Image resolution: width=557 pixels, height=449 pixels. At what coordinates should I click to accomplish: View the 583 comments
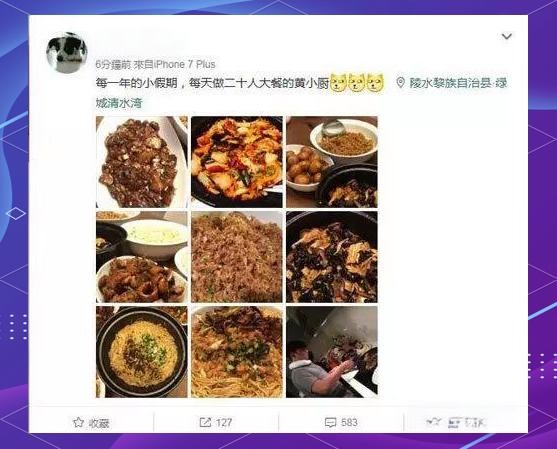pos(349,422)
